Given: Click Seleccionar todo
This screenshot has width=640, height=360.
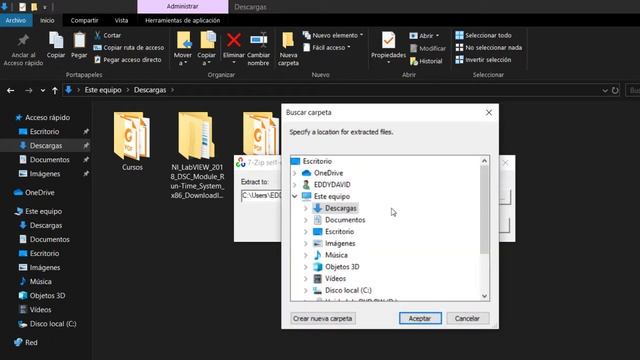Looking at the screenshot, I should point(484,36).
